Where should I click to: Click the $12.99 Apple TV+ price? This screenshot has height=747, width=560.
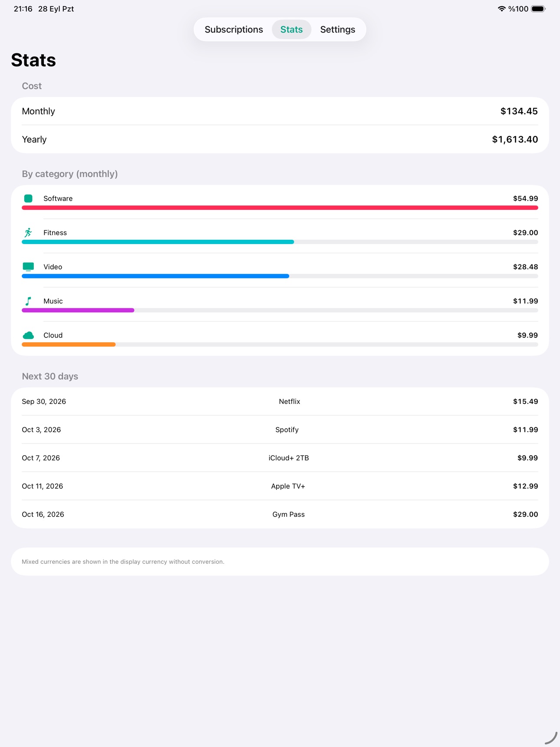click(x=525, y=486)
